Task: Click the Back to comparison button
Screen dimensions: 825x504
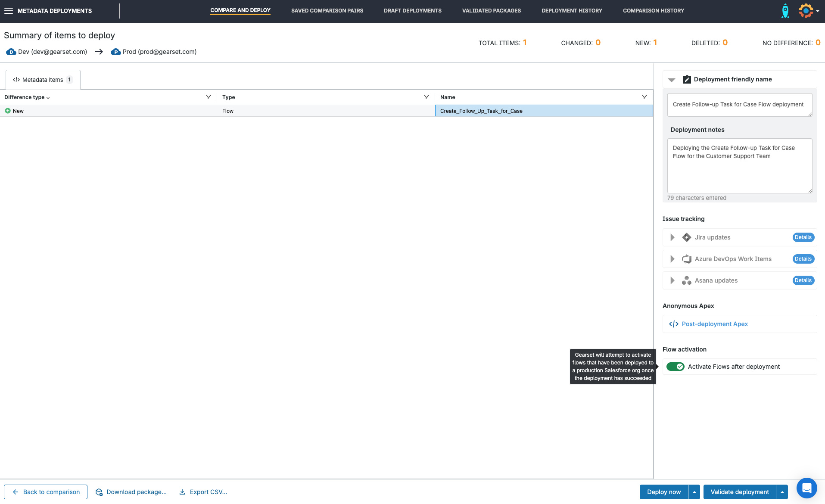Action: (x=46, y=492)
